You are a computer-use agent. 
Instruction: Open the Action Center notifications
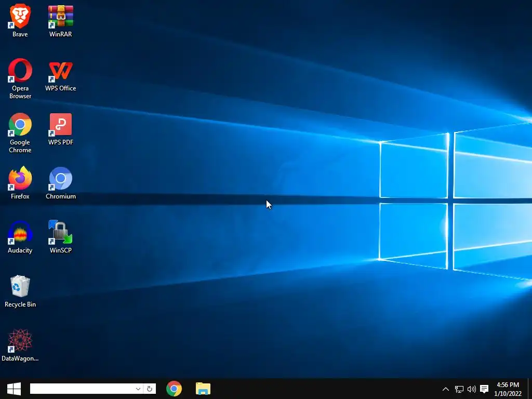484,389
